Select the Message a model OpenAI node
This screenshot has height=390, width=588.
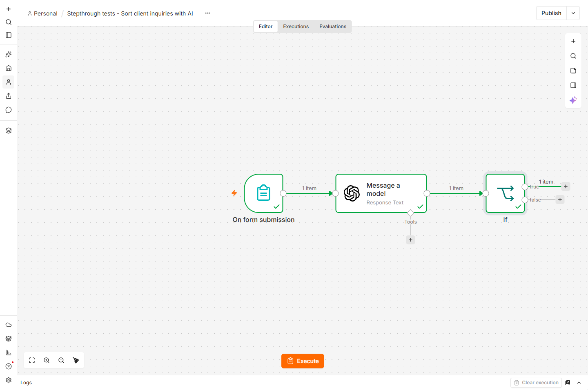(381, 193)
